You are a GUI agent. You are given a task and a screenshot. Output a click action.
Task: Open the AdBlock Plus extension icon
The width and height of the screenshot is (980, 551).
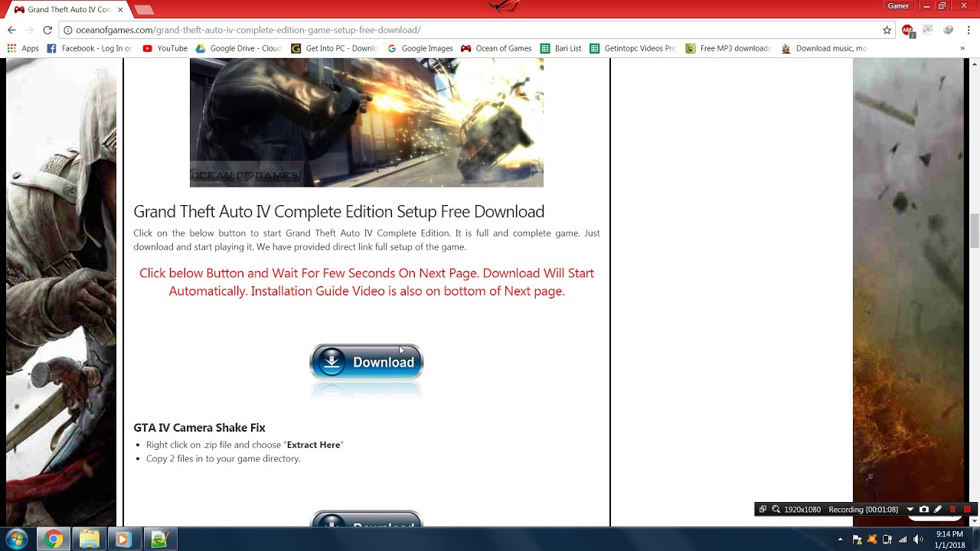coord(908,31)
